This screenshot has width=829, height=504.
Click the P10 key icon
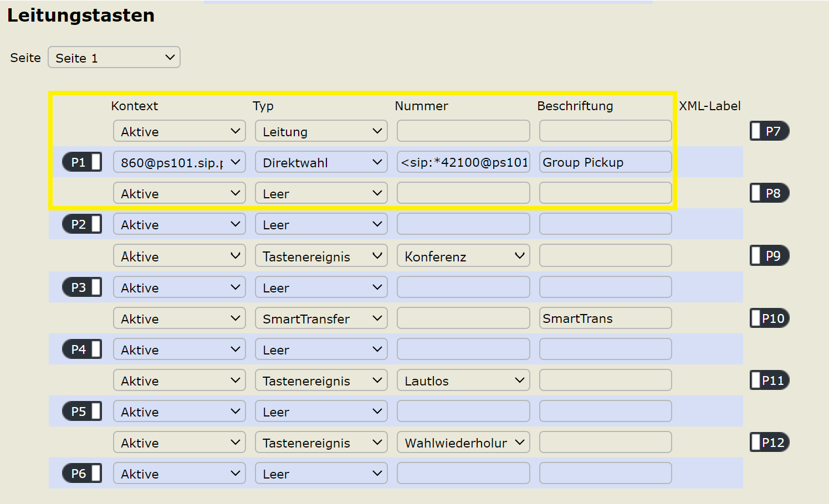770,318
